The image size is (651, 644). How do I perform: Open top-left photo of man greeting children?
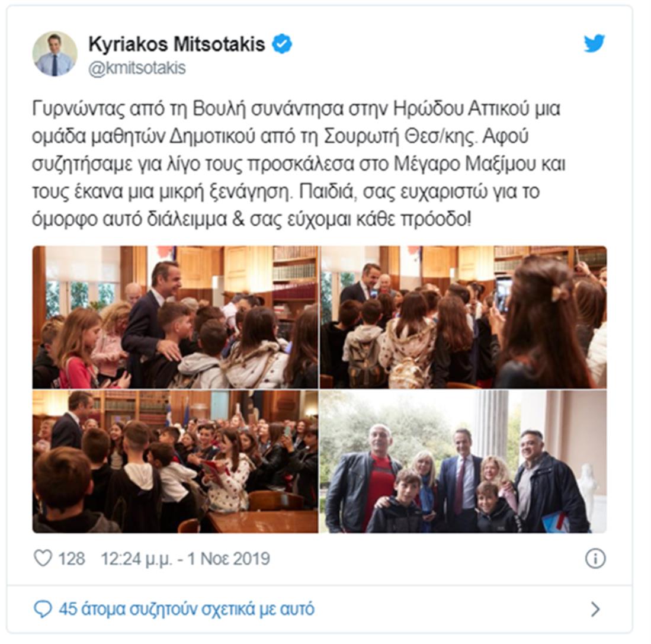point(175,317)
